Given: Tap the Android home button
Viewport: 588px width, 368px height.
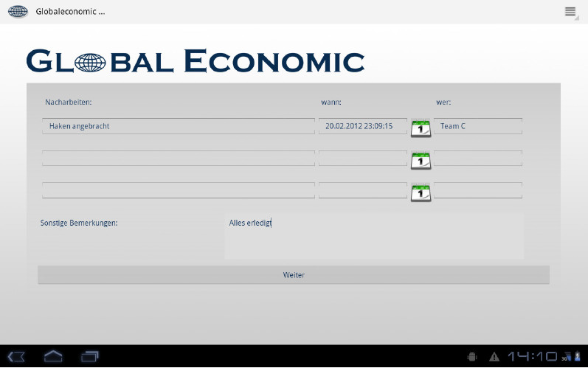Looking at the screenshot, I should tap(53, 356).
